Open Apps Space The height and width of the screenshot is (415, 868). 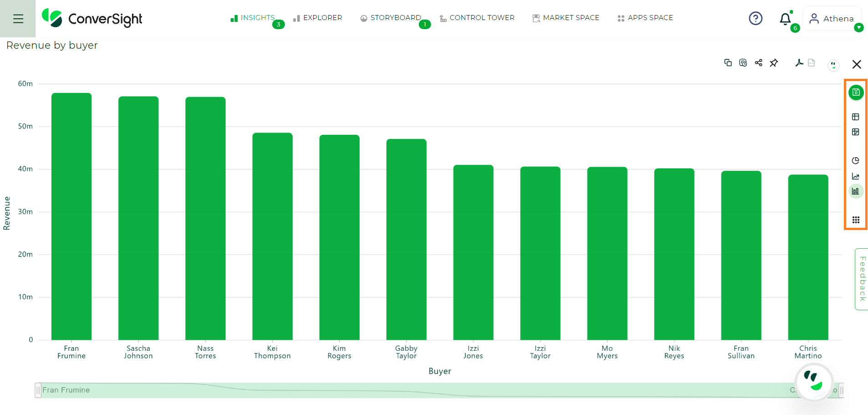645,18
